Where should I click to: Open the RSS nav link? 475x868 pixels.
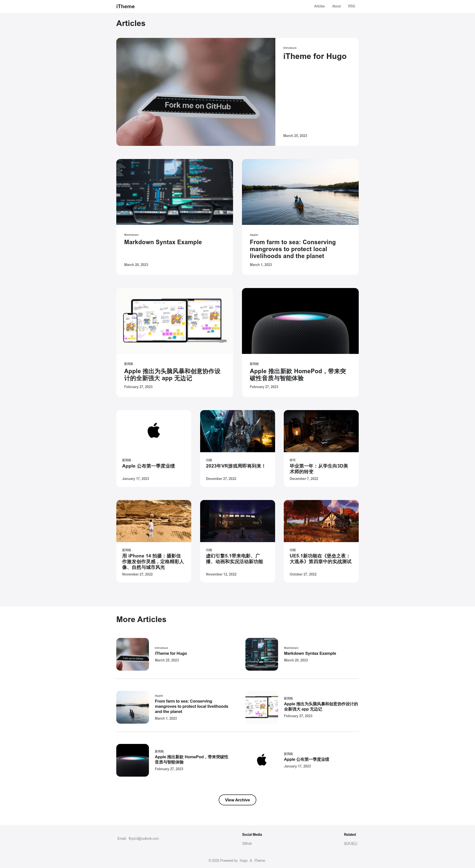[351, 6]
